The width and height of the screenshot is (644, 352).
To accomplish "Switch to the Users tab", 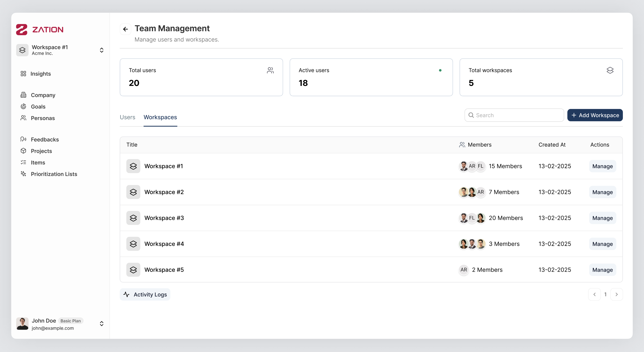I will tap(128, 117).
